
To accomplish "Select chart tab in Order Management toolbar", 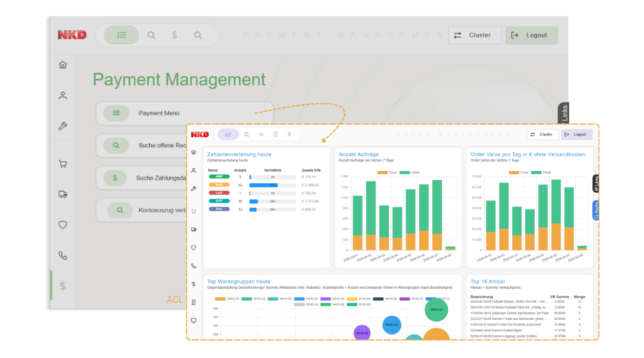I will (228, 134).
